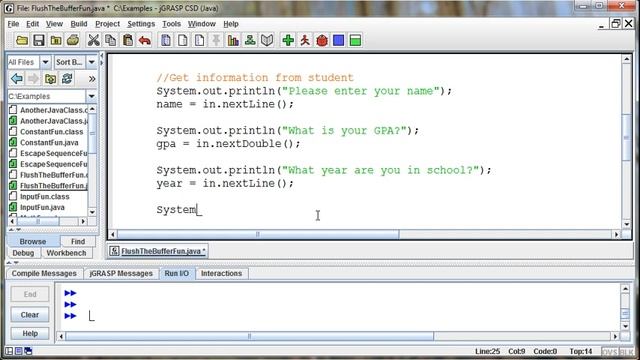This screenshot has height=360, width=640.
Task: Select the Browse tab
Action: point(33,241)
